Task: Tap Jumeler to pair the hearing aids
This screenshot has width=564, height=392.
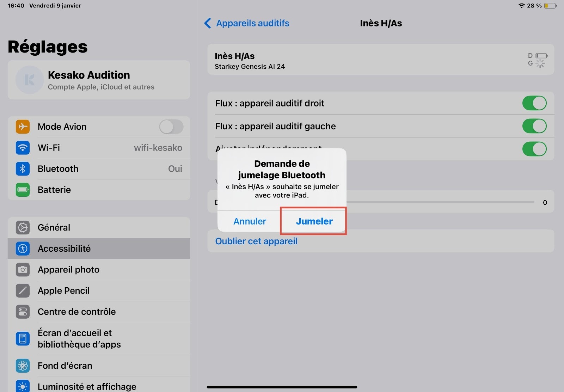Action: (314, 221)
